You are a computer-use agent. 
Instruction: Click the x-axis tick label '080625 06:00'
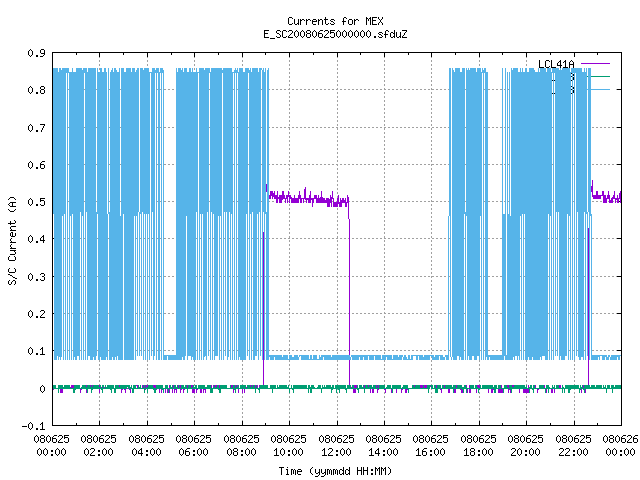coord(194,445)
